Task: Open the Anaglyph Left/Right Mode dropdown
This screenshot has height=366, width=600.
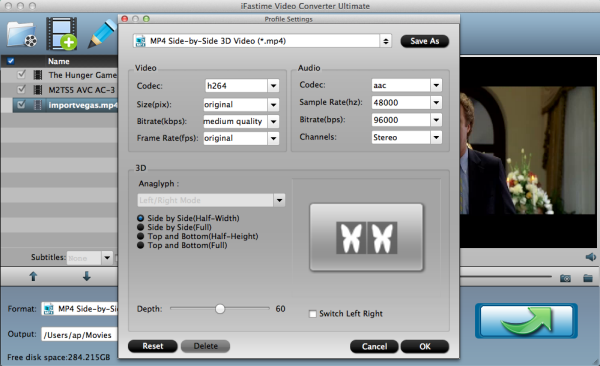Action: tap(279, 200)
